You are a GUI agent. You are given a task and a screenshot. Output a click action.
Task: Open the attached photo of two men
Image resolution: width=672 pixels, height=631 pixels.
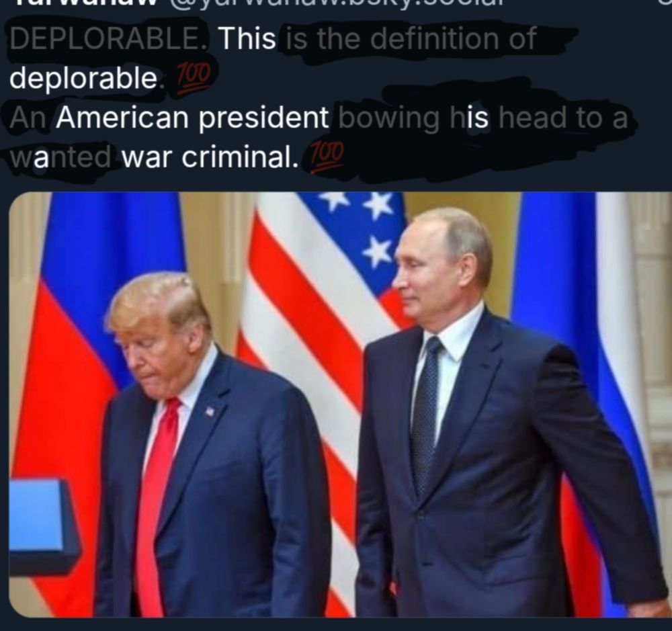[x=341, y=405]
